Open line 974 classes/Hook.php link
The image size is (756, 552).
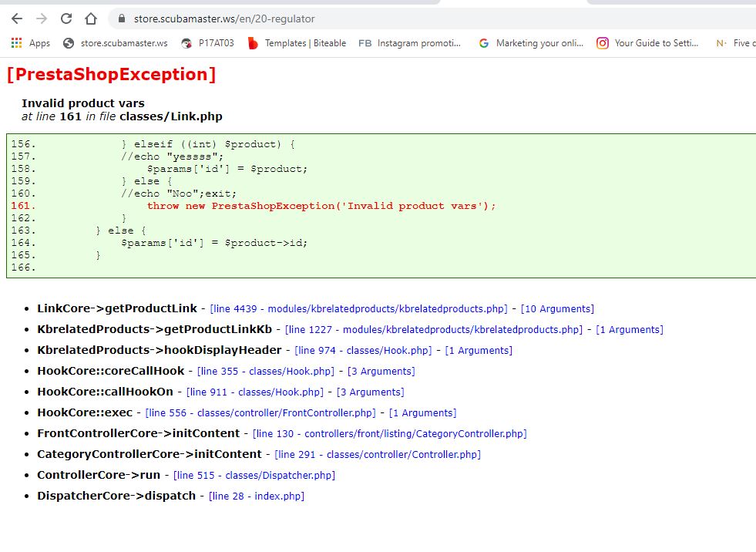tap(363, 350)
